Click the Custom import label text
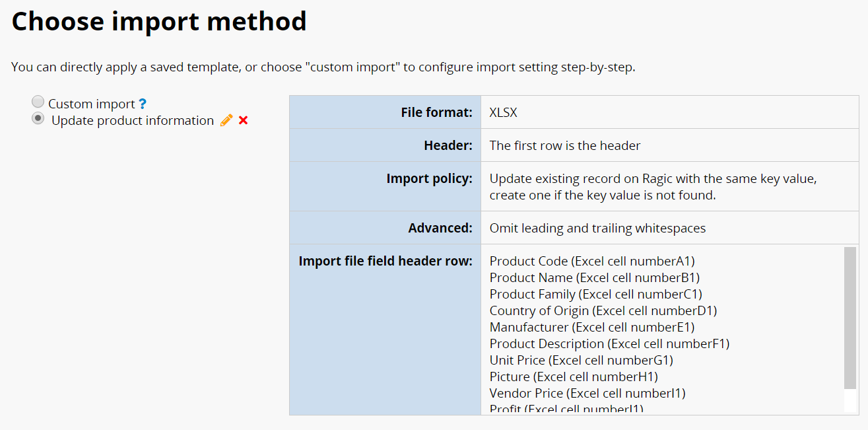This screenshot has width=868, height=430. 92,104
